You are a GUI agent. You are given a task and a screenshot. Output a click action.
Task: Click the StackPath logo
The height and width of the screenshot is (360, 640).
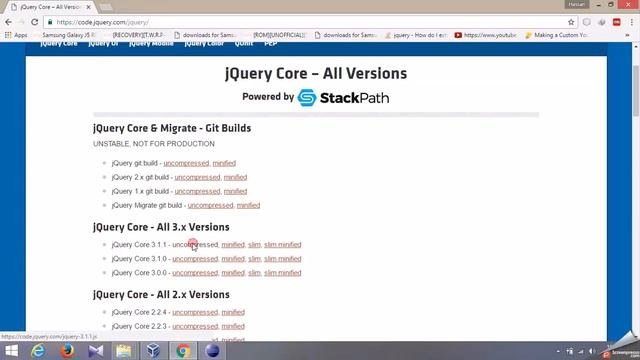pyautogui.click(x=343, y=98)
